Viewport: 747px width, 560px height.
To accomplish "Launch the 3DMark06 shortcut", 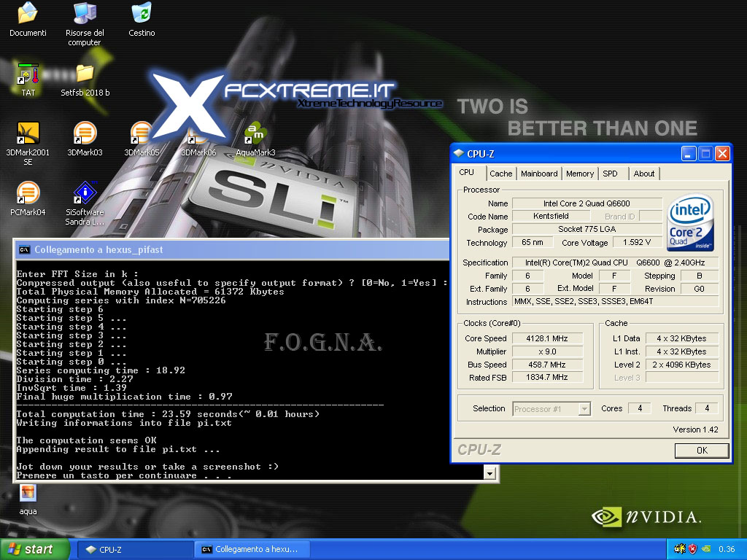I will coord(198,139).
